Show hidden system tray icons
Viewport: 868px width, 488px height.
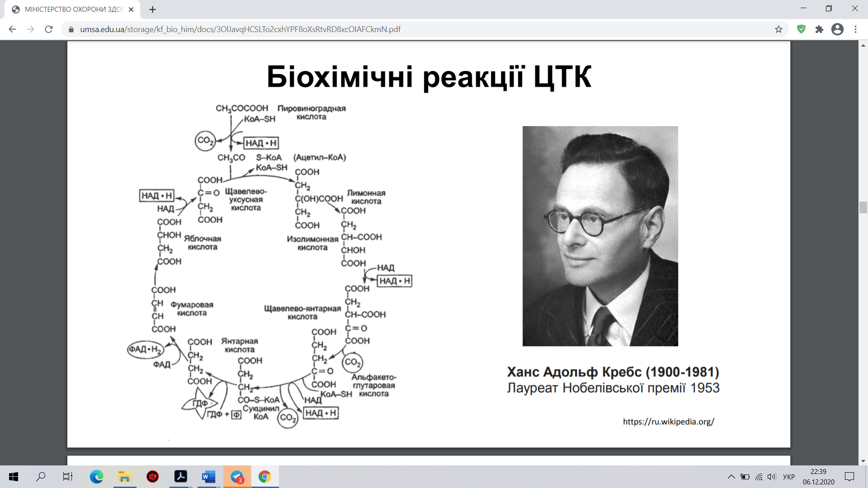point(731,477)
